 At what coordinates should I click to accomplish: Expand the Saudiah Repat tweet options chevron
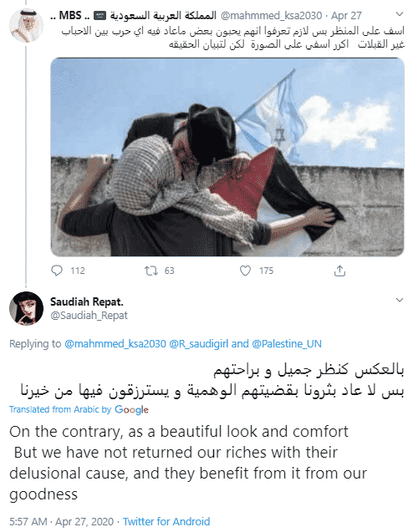point(400,300)
